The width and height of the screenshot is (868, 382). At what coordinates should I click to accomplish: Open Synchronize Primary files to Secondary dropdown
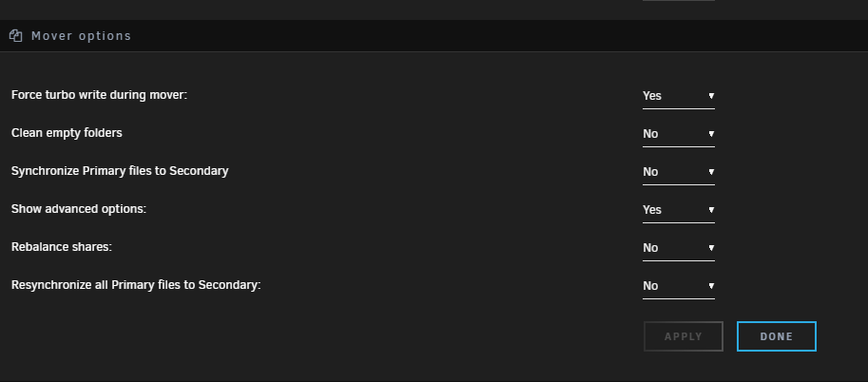(x=678, y=172)
